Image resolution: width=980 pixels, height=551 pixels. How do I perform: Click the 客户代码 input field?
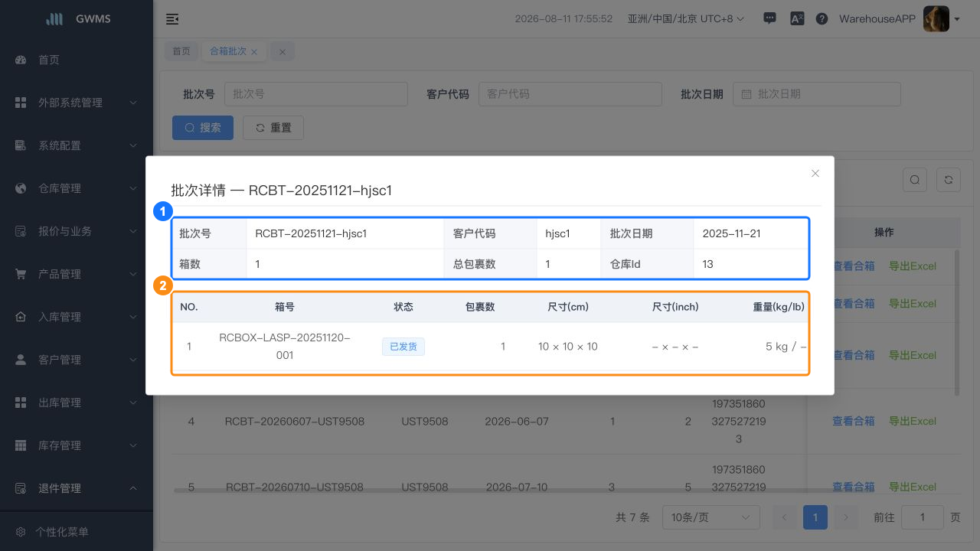[570, 94]
